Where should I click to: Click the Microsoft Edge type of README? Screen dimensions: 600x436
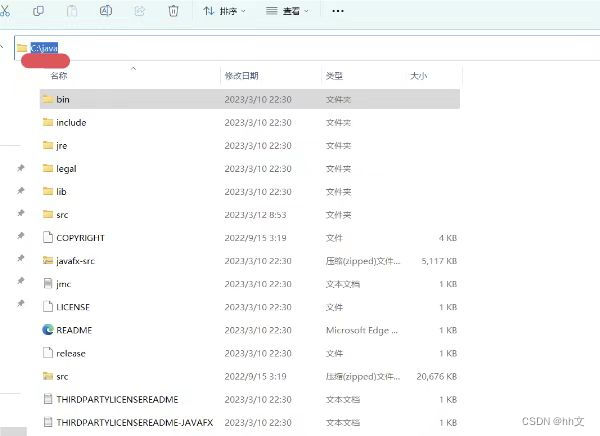coord(362,330)
